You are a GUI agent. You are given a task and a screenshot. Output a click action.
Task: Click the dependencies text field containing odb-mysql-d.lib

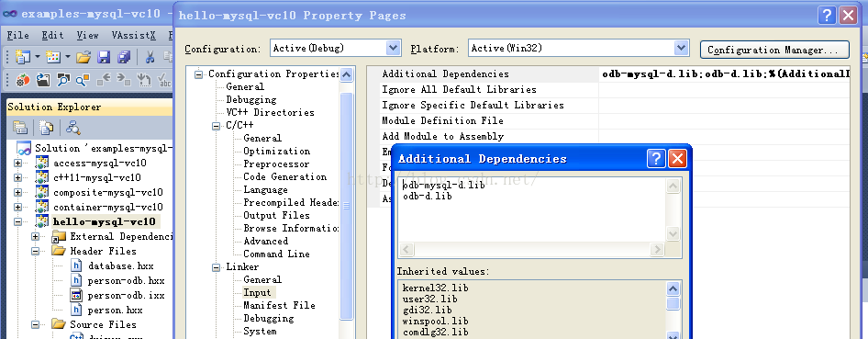(532, 209)
